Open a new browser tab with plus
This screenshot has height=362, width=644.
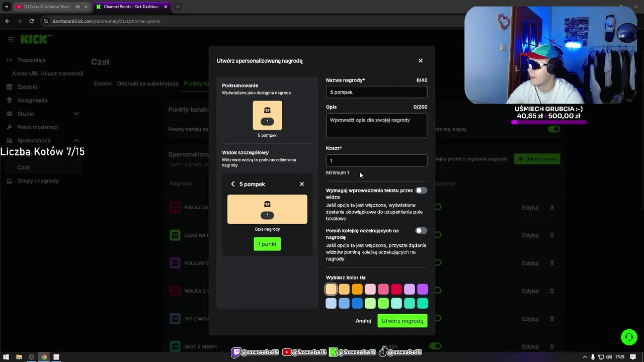click(x=178, y=7)
